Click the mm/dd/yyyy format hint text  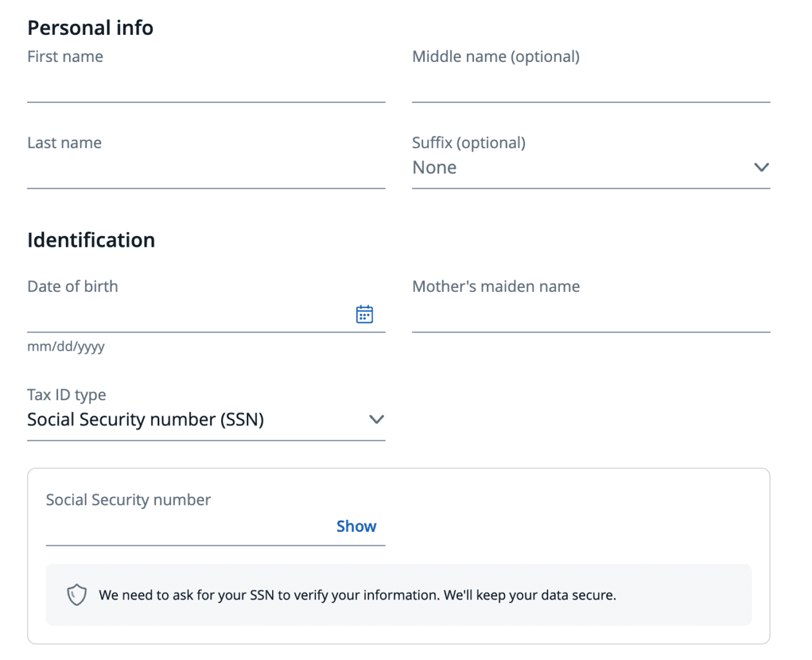click(66, 347)
